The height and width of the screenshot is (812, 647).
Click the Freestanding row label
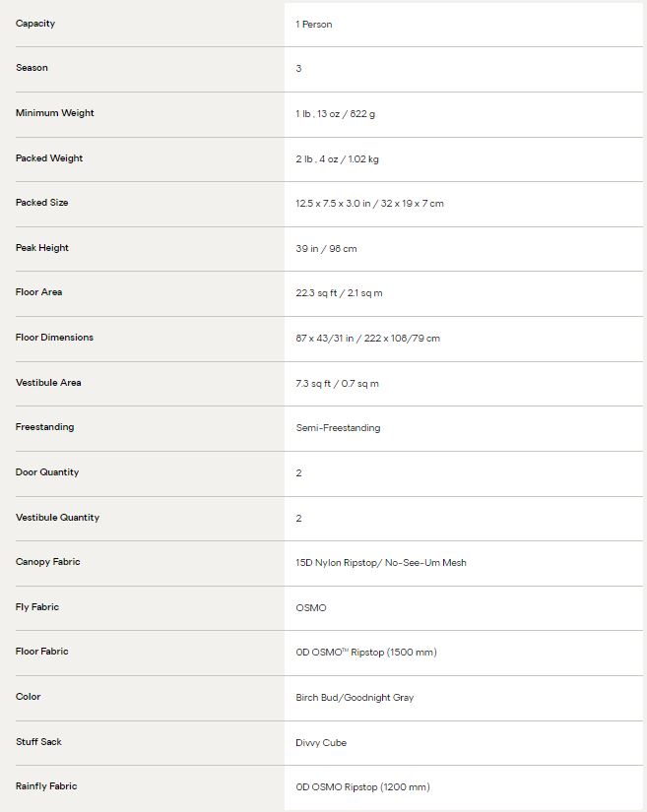tap(44, 427)
